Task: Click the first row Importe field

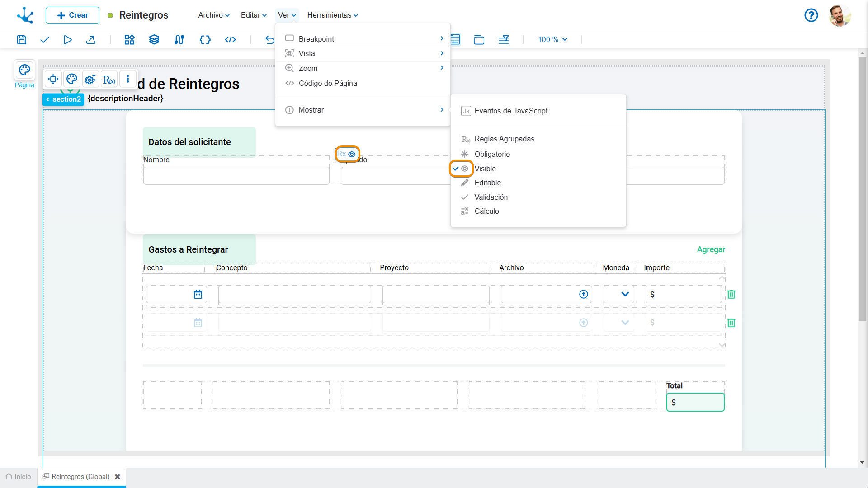Action: (684, 295)
